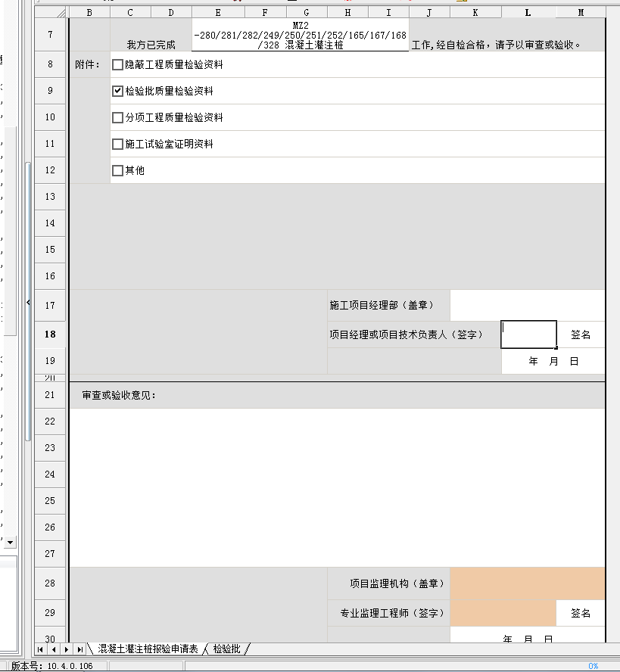This screenshot has width=620, height=672.
Task: Click 签名 button beside project manager signature
Action: click(x=581, y=334)
